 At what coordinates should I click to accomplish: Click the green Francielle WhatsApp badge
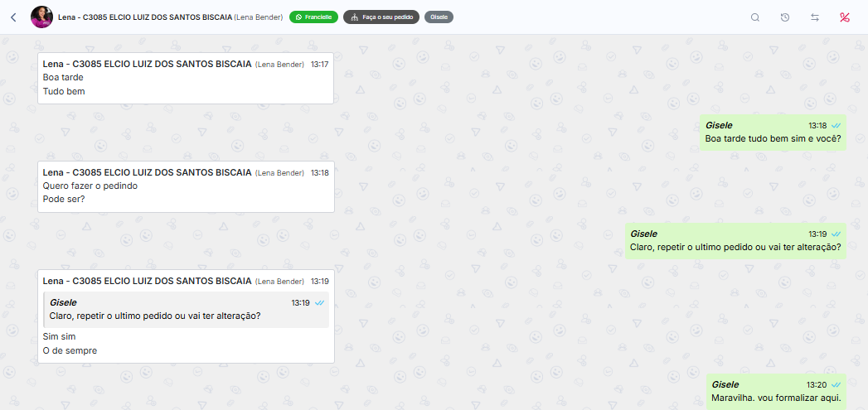pyautogui.click(x=313, y=17)
